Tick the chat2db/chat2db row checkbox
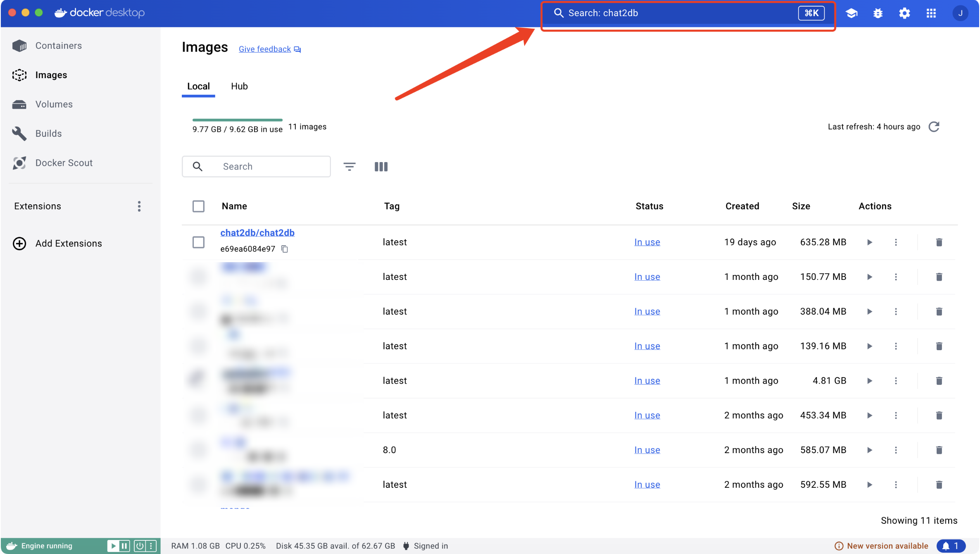 (198, 242)
